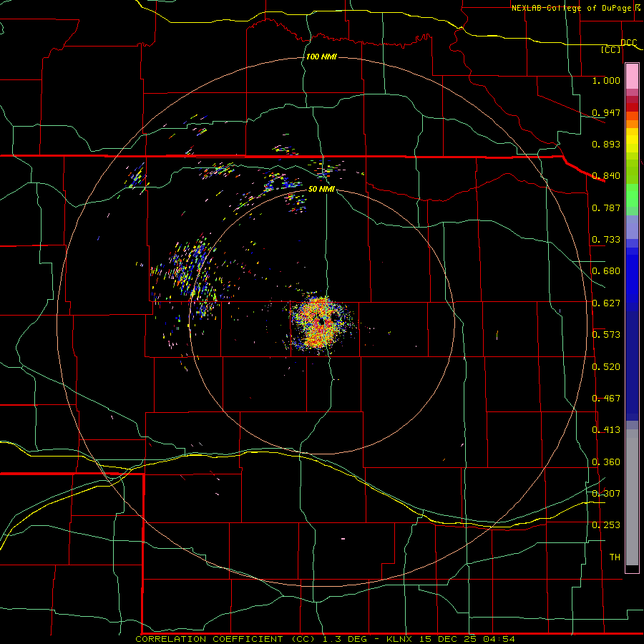Click the 0.360 legend value
The image size is (644, 644).
point(606,462)
